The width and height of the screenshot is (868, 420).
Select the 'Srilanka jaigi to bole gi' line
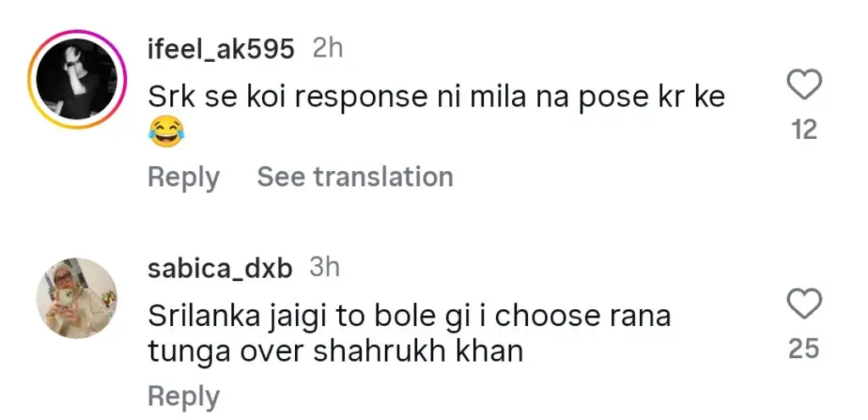(x=409, y=317)
